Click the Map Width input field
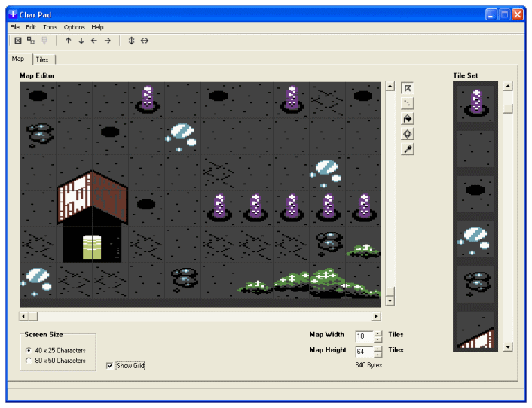 365,336
